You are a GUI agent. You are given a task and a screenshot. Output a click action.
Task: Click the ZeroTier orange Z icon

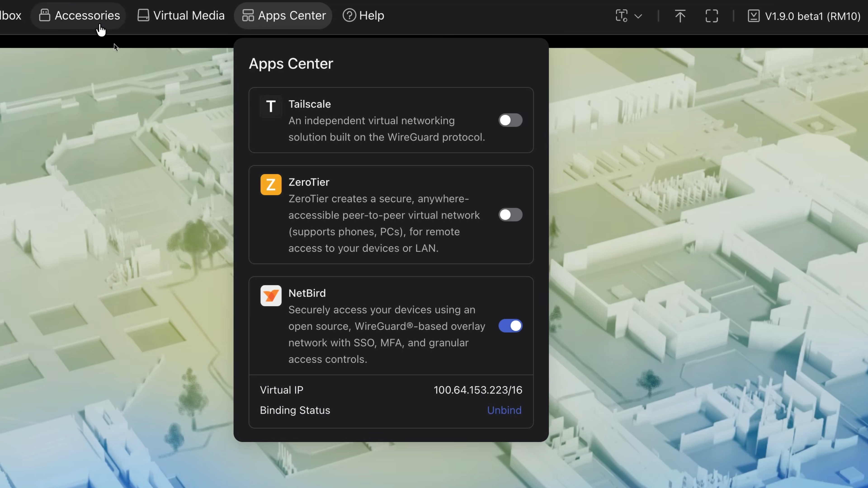pos(271,185)
